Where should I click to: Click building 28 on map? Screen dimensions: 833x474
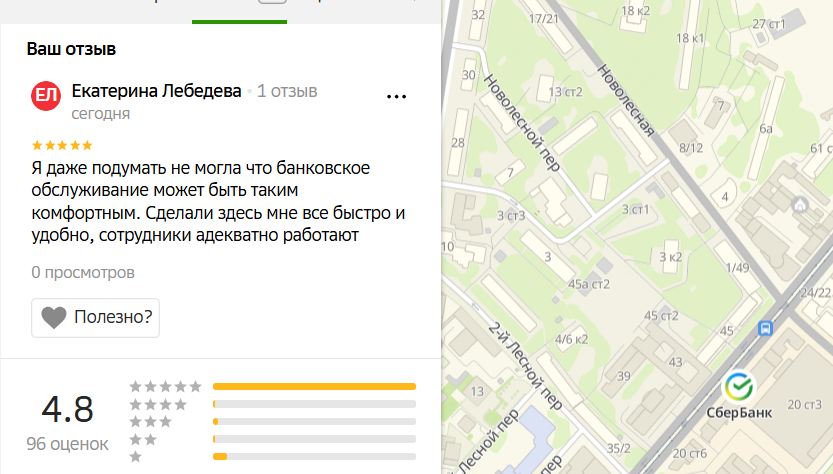458,142
